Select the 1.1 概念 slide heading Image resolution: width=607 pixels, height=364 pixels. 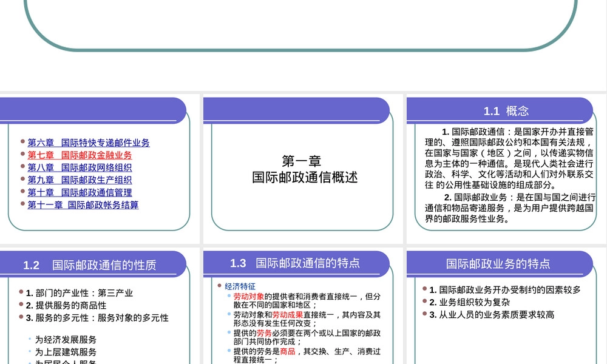click(506, 111)
